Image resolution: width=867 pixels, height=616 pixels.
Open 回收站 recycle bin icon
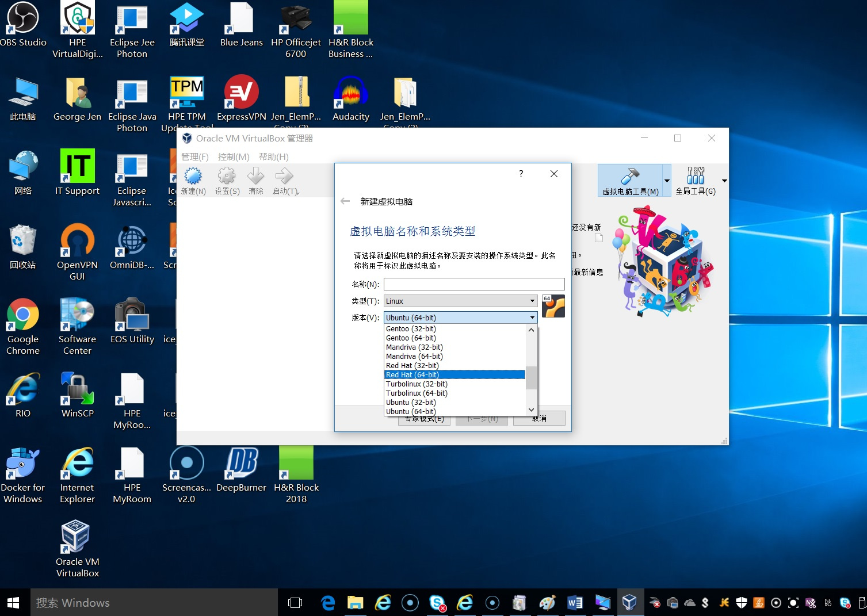(x=23, y=247)
